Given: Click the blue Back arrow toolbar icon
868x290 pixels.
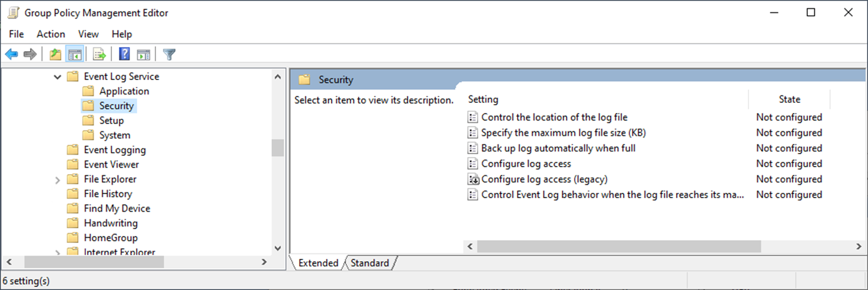Looking at the screenshot, I should tap(11, 55).
